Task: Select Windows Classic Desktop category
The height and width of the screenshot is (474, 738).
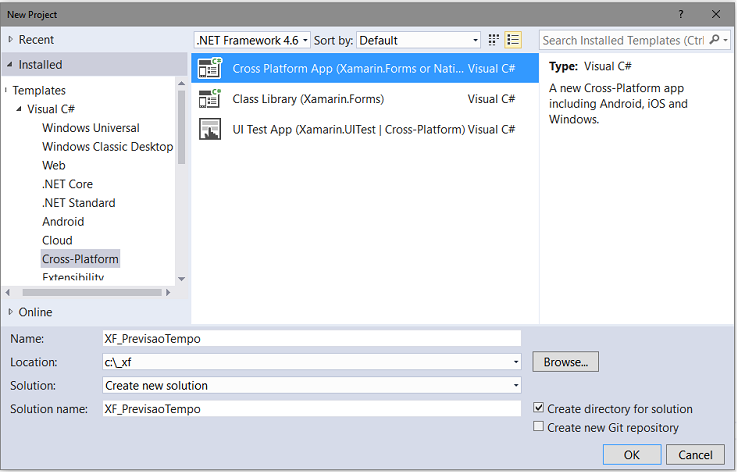Action: [108, 146]
